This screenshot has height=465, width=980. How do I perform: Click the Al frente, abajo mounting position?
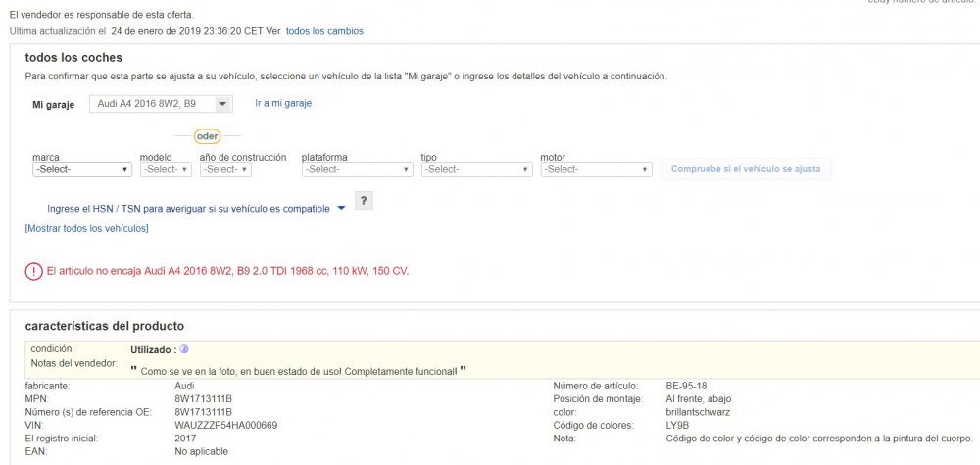699,398
